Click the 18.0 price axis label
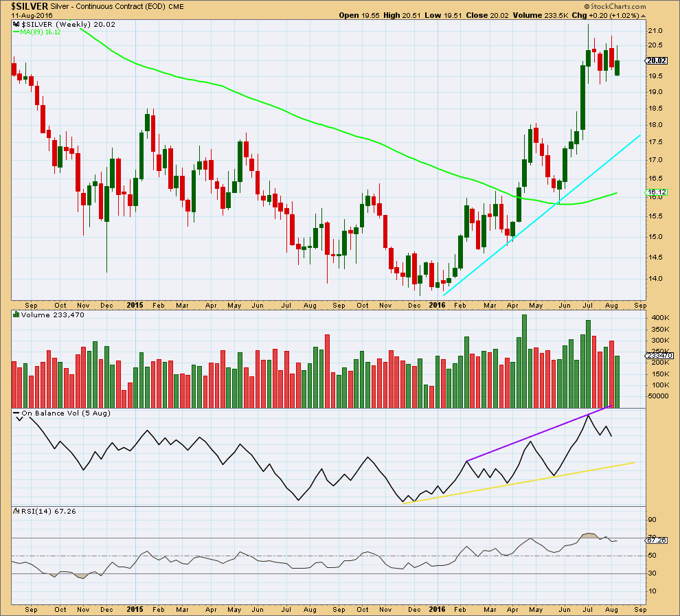The width and height of the screenshot is (680, 616). click(655, 125)
